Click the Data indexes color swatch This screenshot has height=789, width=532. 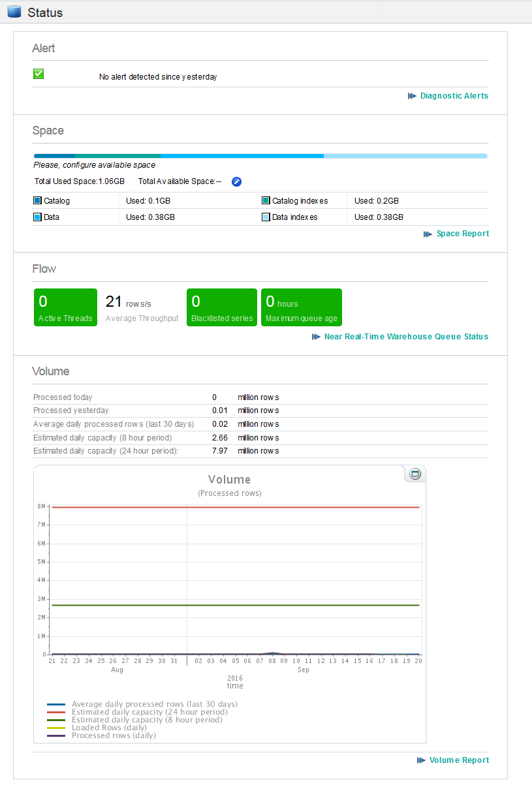pyautogui.click(x=266, y=217)
